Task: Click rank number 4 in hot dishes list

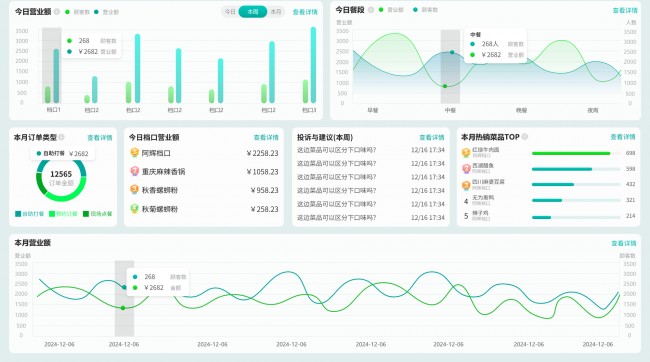Action: (x=466, y=201)
